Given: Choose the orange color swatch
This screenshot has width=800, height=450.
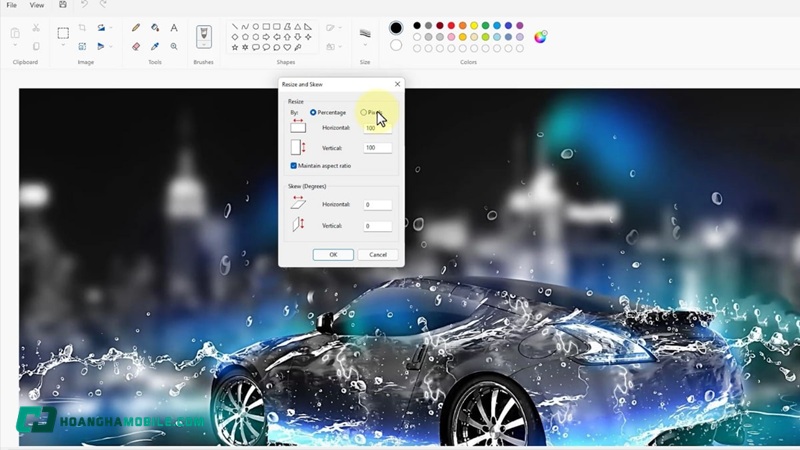Looking at the screenshot, I should [462, 26].
